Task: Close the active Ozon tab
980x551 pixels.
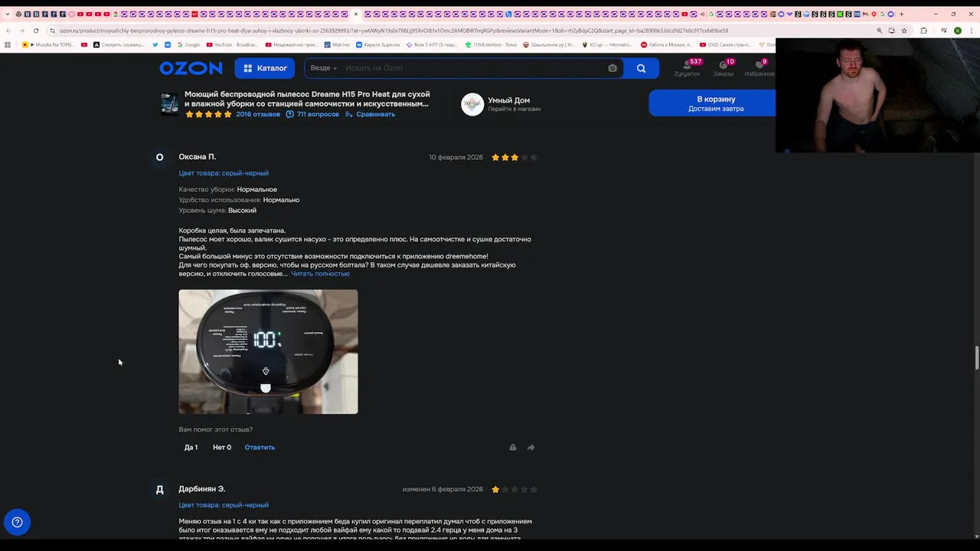Action: coord(356,14)
